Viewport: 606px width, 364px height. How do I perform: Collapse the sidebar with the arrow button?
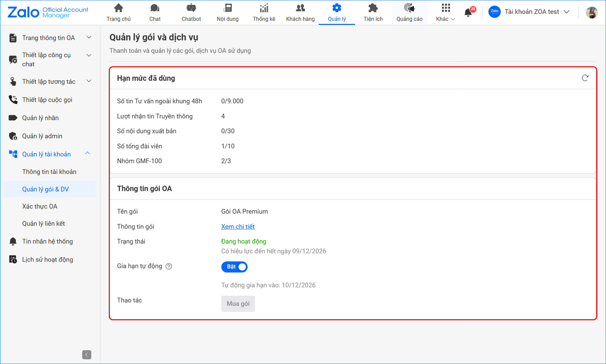(87, 355)
